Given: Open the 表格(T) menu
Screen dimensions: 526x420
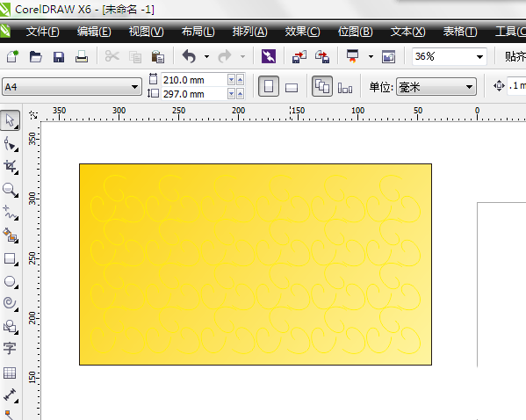Looking at the screenshot, I should (x=460, y=32).
